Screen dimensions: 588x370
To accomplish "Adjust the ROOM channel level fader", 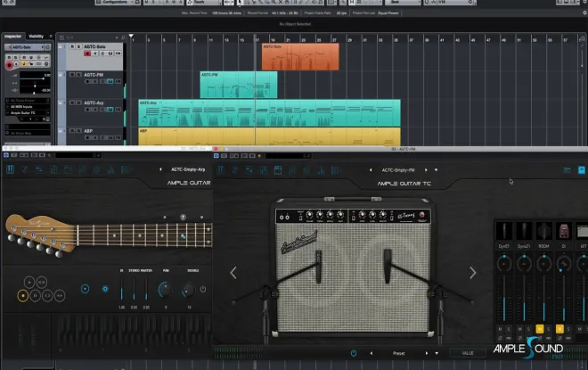I will [x=543, y=299].
